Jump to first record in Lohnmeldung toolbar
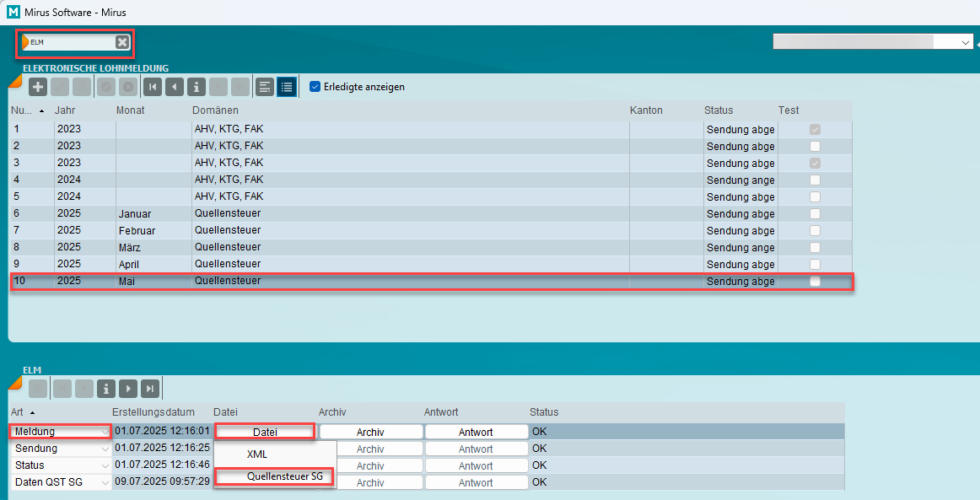This screenshot has height=500, width=980. point(153,87)
